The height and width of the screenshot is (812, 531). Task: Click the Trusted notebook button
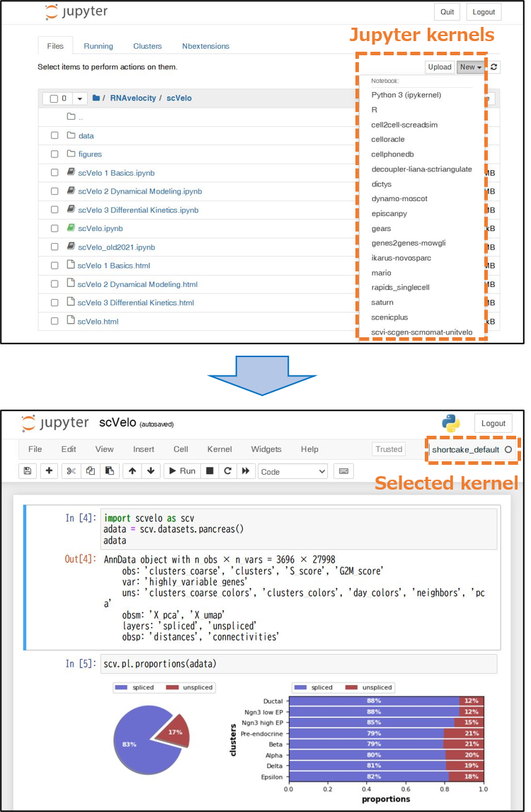[x=389, y=449]
